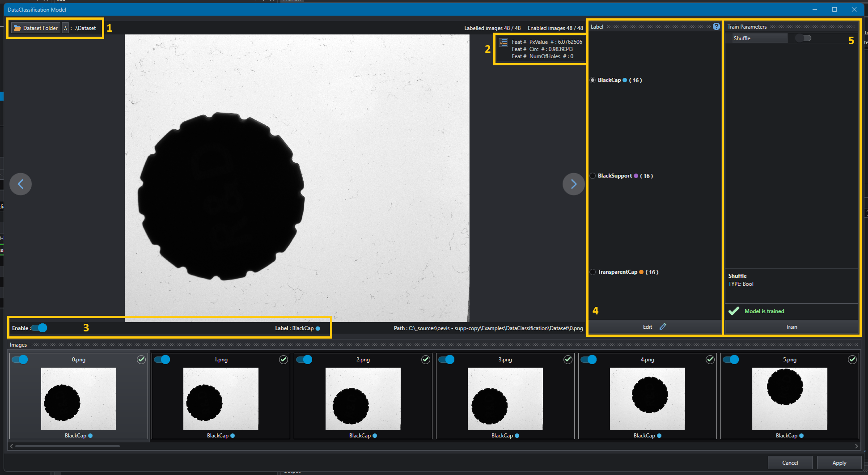Toggle the Enable switch for current image
The image size is (868, 475).
click(39, 328)
